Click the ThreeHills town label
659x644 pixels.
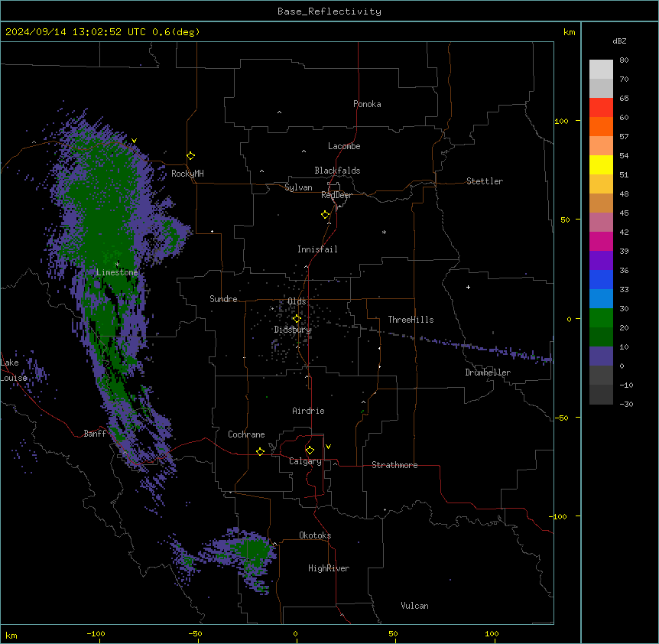click(x=411, y=320)
